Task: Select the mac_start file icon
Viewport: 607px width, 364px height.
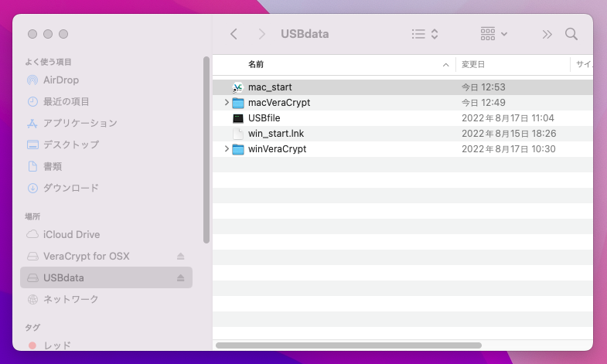Action: pyautogui.click(x=238, y=87)
